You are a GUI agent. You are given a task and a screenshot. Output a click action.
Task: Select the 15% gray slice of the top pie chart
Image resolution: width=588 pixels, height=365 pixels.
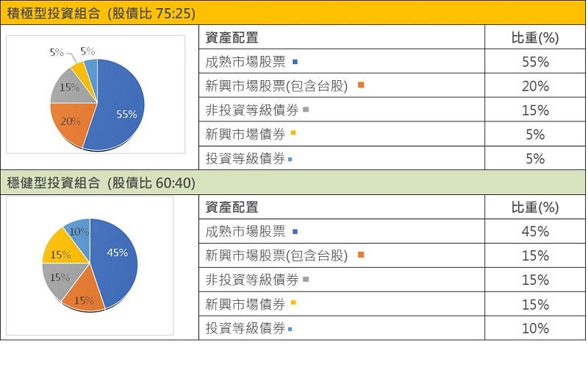(x=71, y=87)
